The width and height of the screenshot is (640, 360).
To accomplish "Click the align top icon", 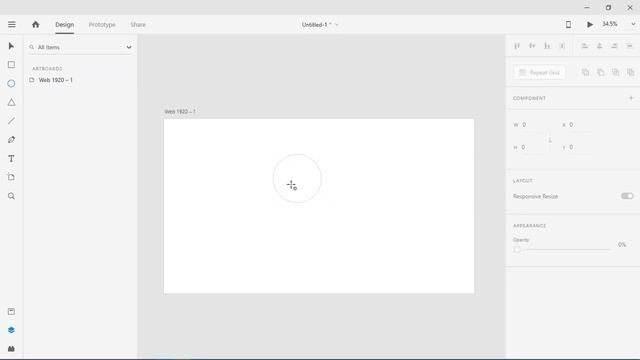I will coord(517,46).
